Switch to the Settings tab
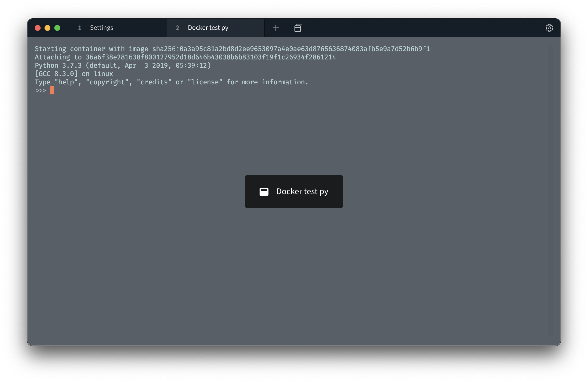Viewport: 588px width, 382px height. coord(101,28)
